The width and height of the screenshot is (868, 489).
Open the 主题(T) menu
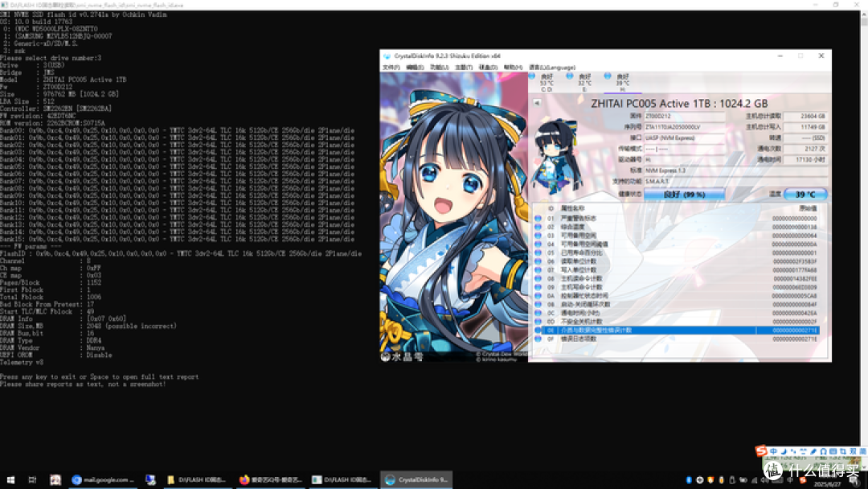click(464, 68)
